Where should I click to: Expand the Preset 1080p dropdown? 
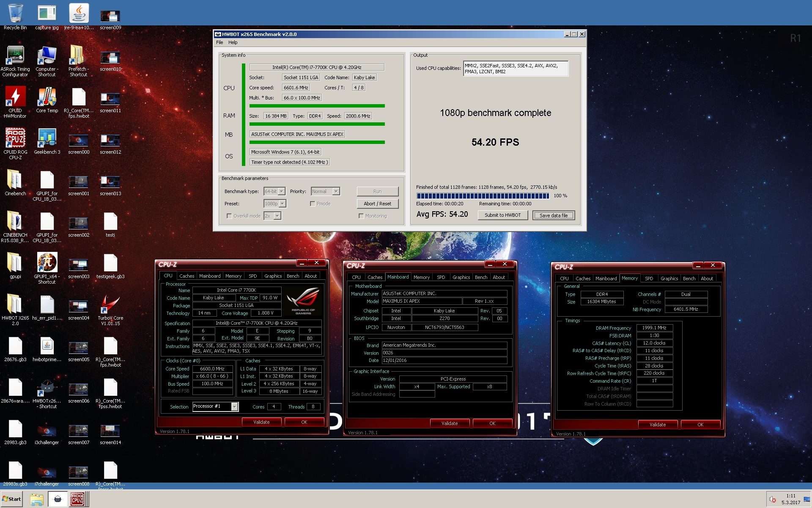[x=283, y=204]
